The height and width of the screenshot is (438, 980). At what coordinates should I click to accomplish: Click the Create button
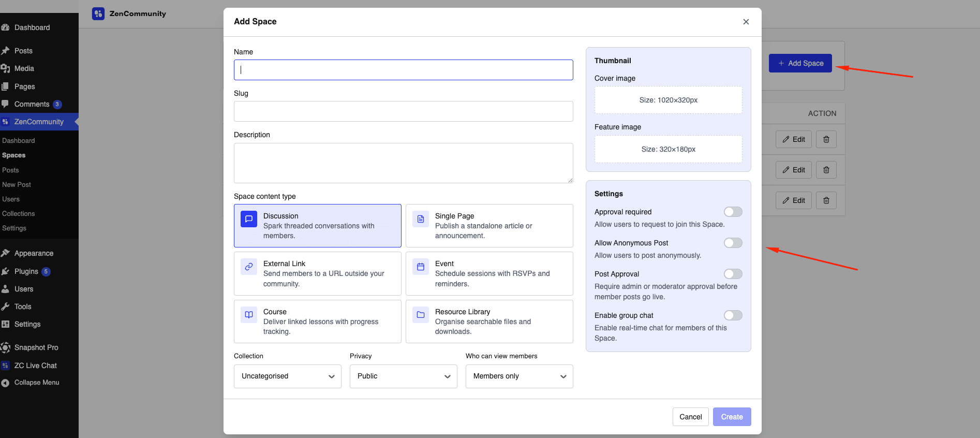tap(732, 417)
